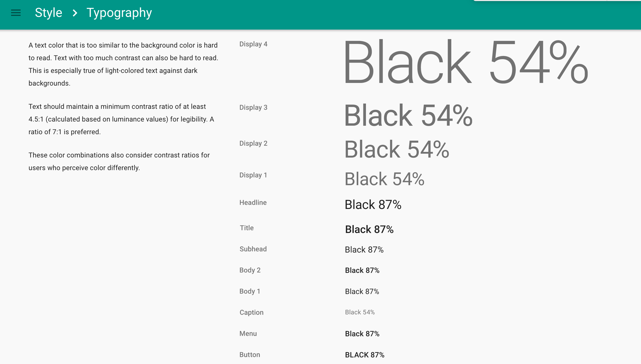Click the Button style label
This screenshot has height=364, width=641.
tap(249, 355)
